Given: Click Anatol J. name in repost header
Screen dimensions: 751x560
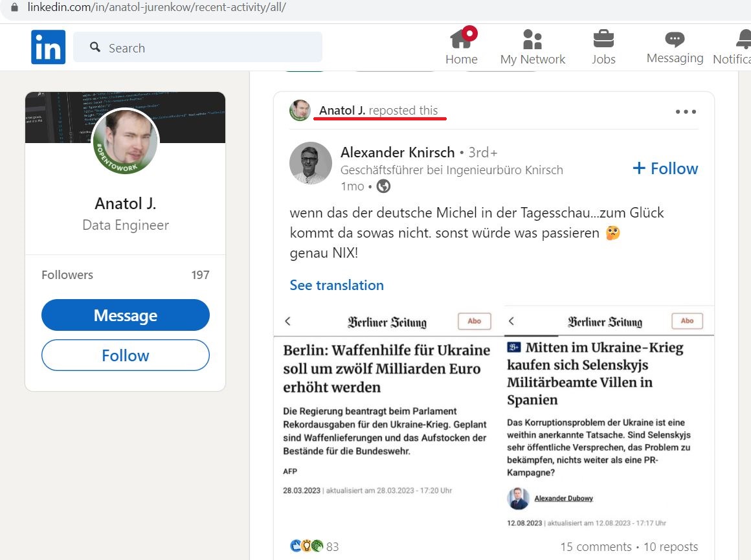Looking at the screenshot, I should pos(342,111).
